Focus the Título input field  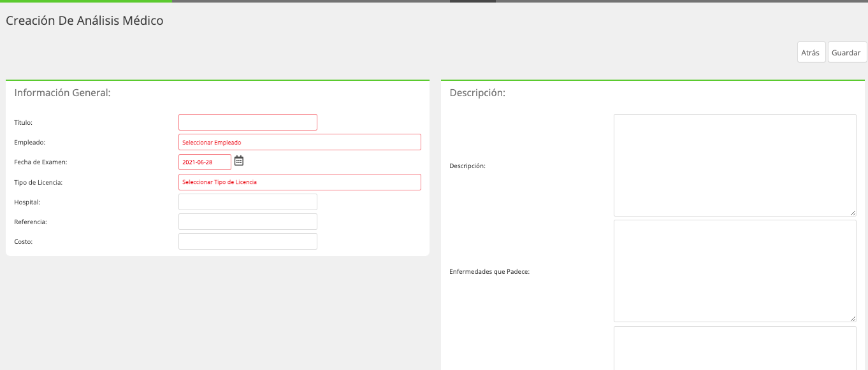[x=248, y=122]
